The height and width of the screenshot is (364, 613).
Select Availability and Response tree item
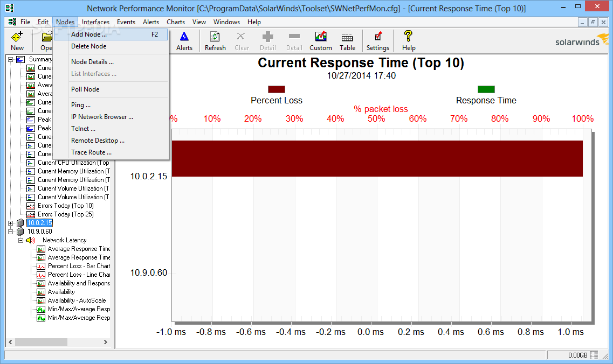[x=79, y=283]
